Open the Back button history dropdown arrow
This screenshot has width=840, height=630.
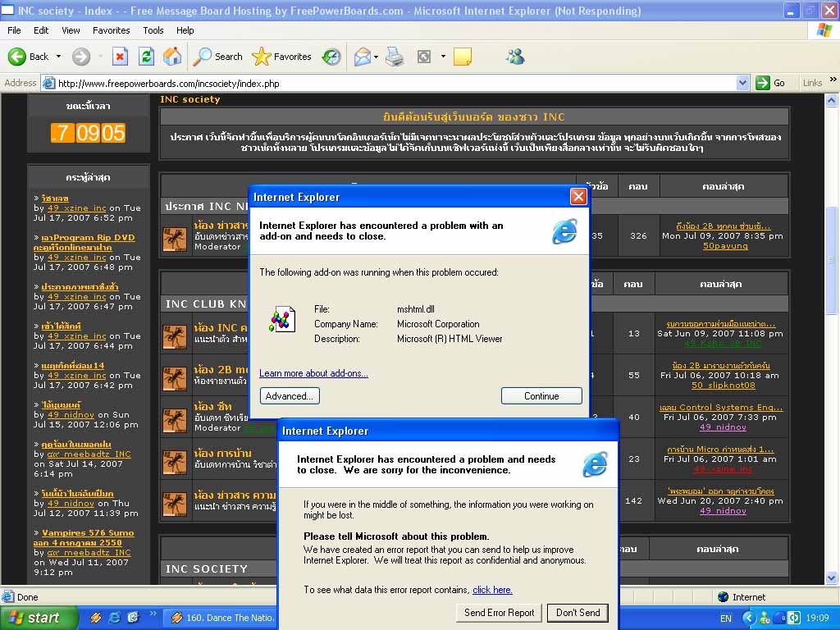coord(58,57)
